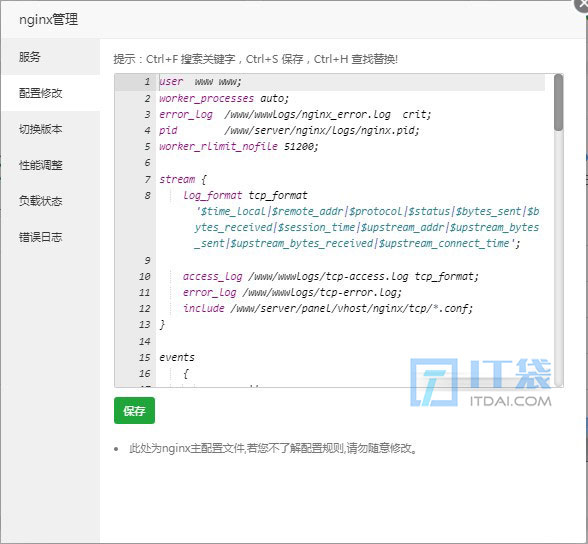Click the nginx主配置文件 notice text
588x544 pixels.
tap(273, 448)
